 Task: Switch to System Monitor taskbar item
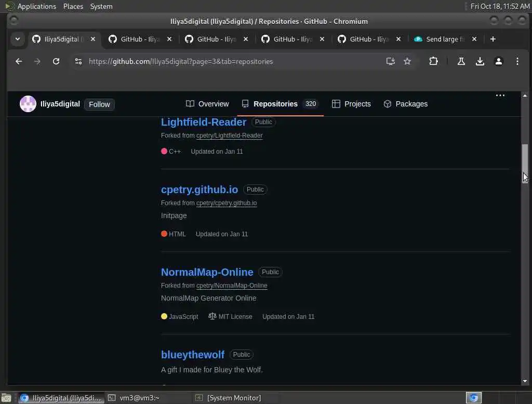click(x=234, y=398)
